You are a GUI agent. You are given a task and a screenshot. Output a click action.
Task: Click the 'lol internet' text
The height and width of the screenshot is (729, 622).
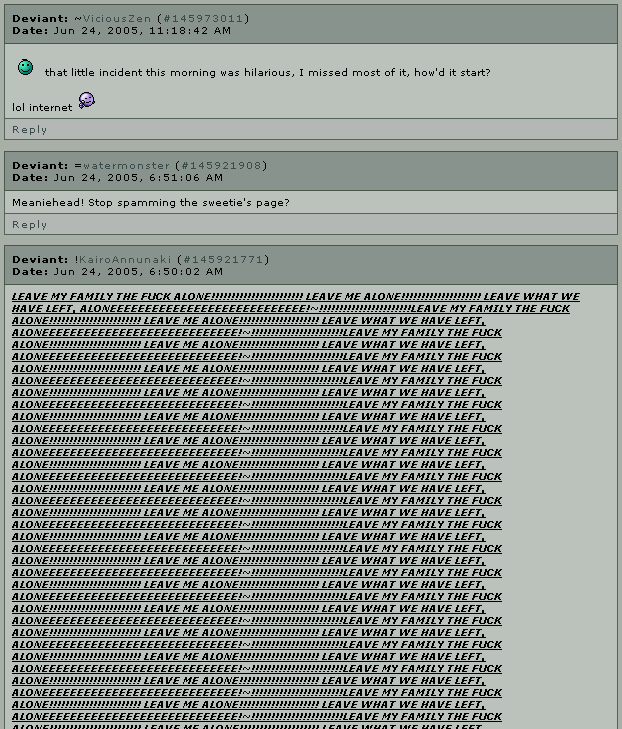[x=42, y=107]
